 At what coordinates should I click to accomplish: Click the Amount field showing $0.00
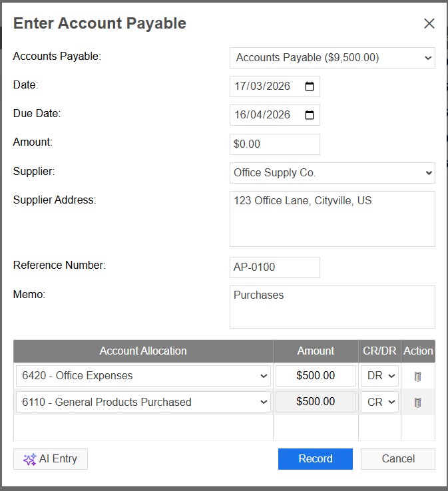274,144
